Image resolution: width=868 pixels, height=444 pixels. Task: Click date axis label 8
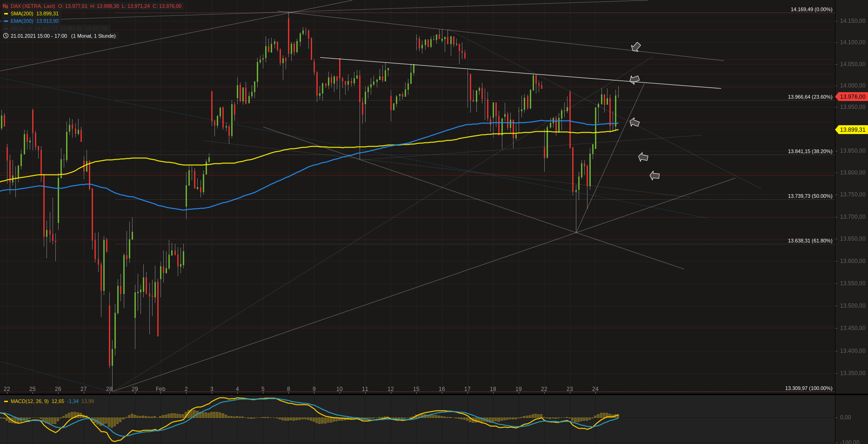pos(288,389)
